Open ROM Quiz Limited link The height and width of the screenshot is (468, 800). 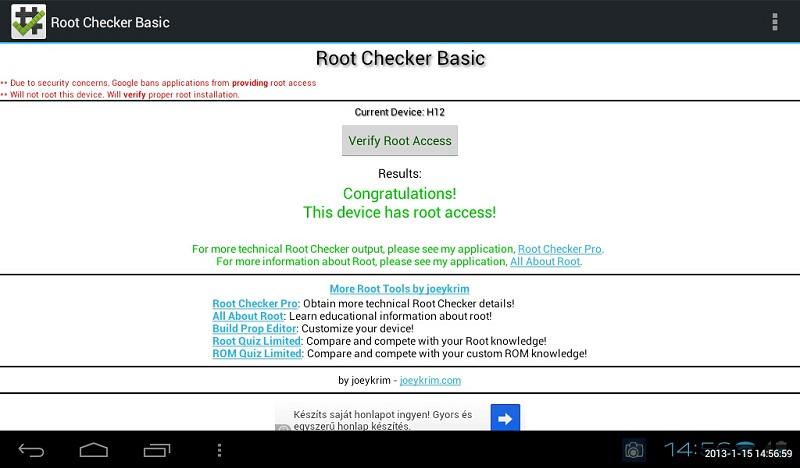tap(258, 353)
